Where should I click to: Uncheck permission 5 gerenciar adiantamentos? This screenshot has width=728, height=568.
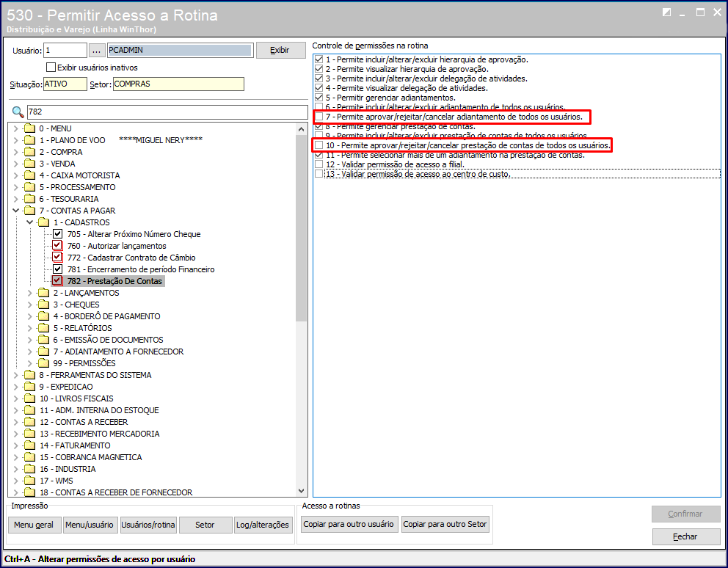click(319, 98)
